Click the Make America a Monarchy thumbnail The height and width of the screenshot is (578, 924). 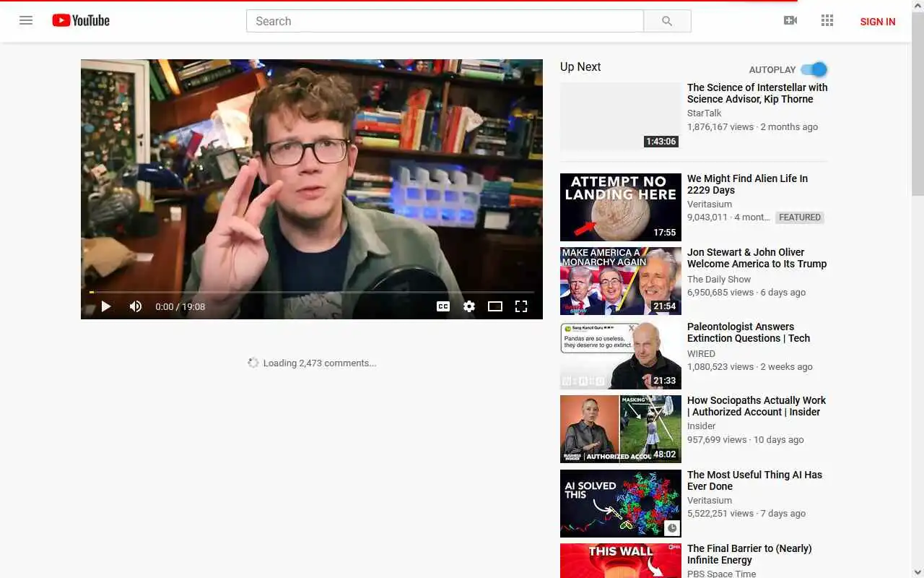coord(621,281)
